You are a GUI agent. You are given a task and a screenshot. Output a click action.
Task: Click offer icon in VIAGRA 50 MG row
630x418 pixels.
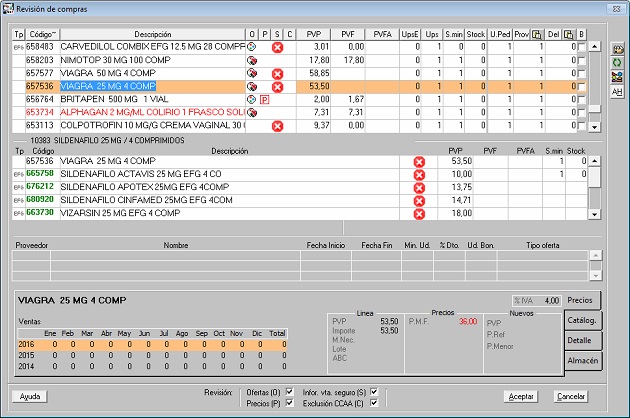pyautogui.click(x=252, y=74)
